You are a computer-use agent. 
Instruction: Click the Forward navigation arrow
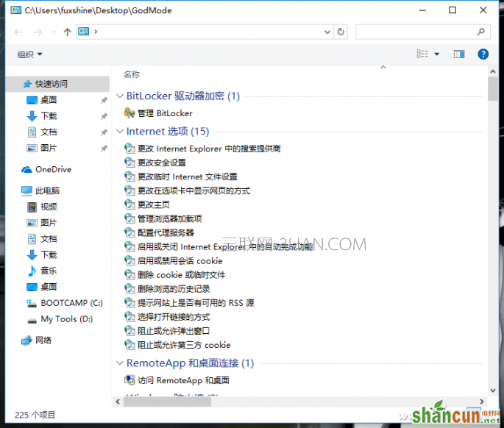(x=38, y=32)
